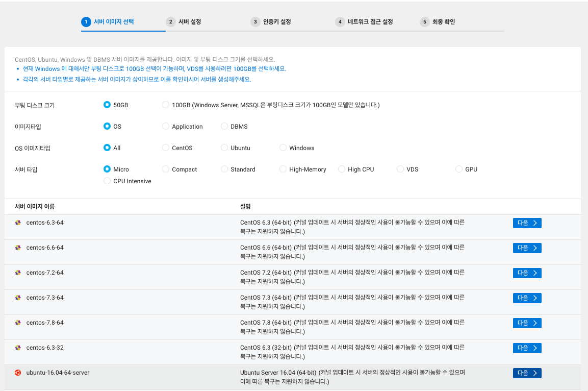Select the VDS server type
The height and width of the screenshot is (391, 588).
click(x=400, y=169)
